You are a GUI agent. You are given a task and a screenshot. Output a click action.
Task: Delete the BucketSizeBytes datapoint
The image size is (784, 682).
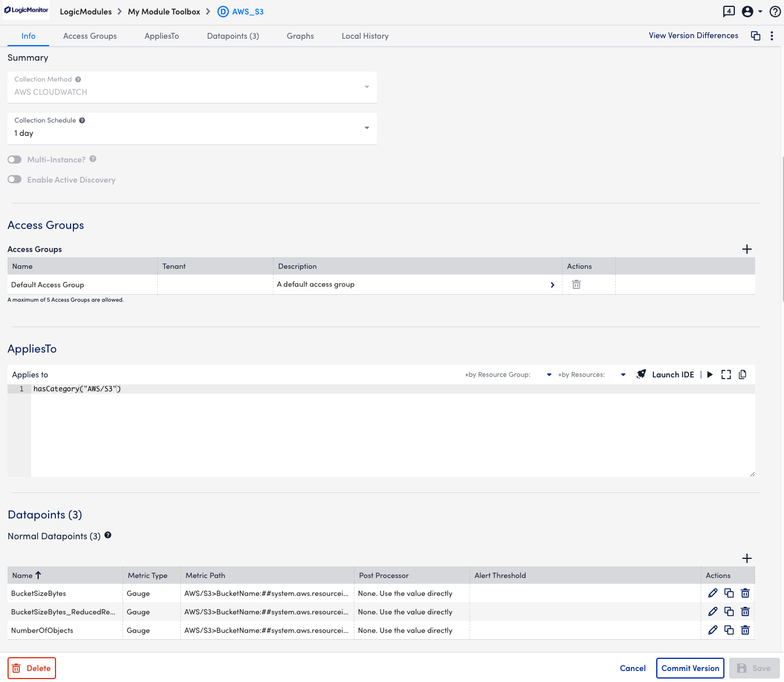click(745, 593)
